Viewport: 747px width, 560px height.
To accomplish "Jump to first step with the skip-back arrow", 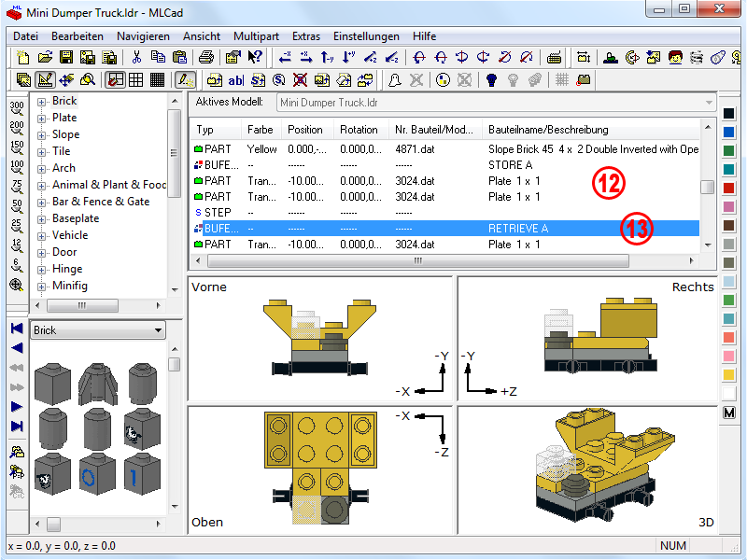I will click(x=17, y=329).
